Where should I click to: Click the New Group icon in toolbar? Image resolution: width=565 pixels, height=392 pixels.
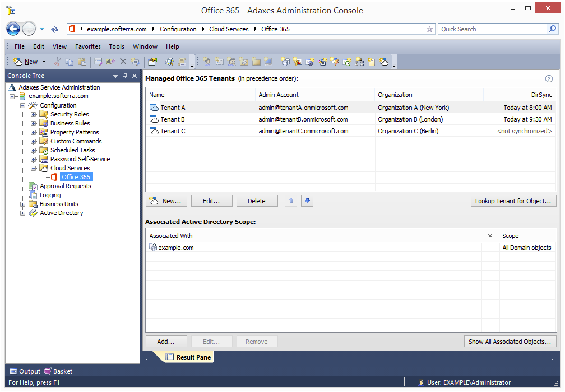(231, 62)
